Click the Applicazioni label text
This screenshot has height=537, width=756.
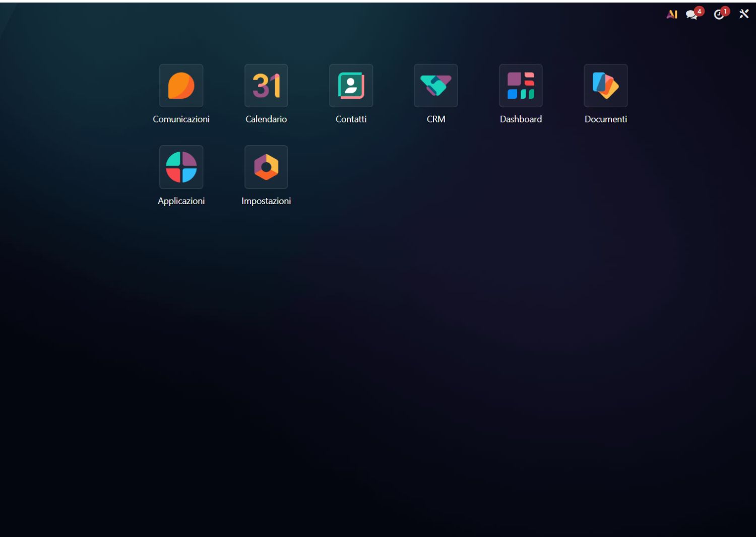[x=181, y=201]
